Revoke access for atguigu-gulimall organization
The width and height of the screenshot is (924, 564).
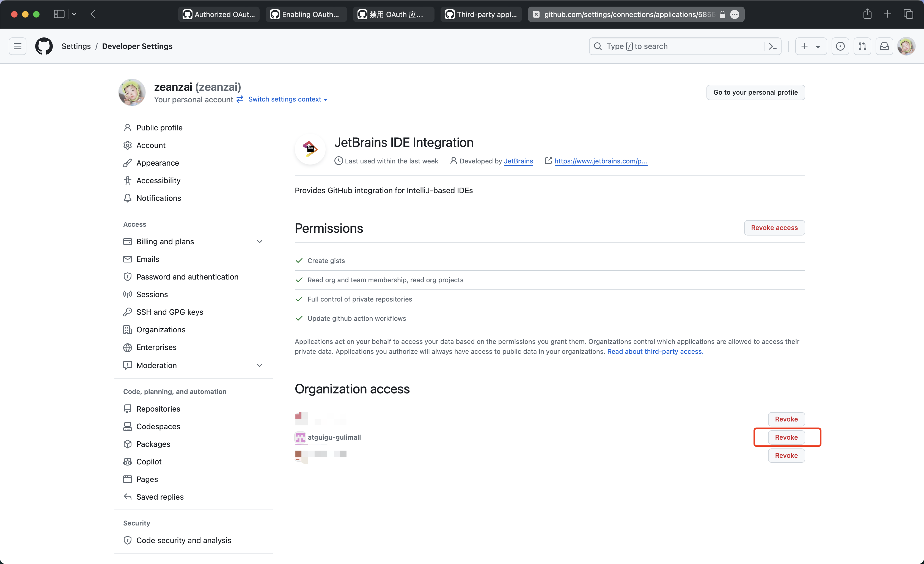pyautogui.click(x=786, y=437)
